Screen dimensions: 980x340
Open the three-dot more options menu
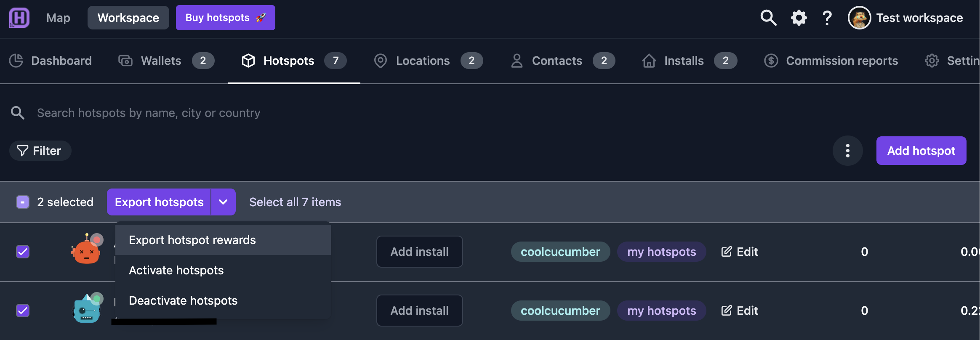848,151
